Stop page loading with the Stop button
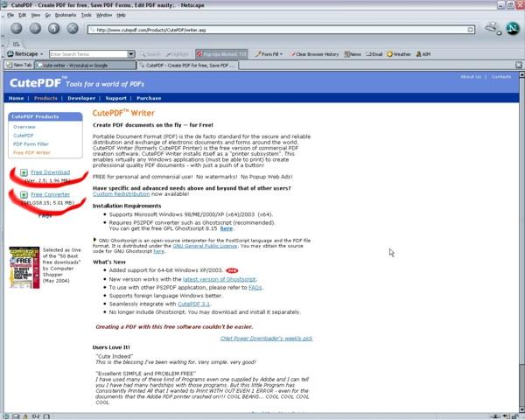This screenshot has height=420, width=525. (73, 29)
